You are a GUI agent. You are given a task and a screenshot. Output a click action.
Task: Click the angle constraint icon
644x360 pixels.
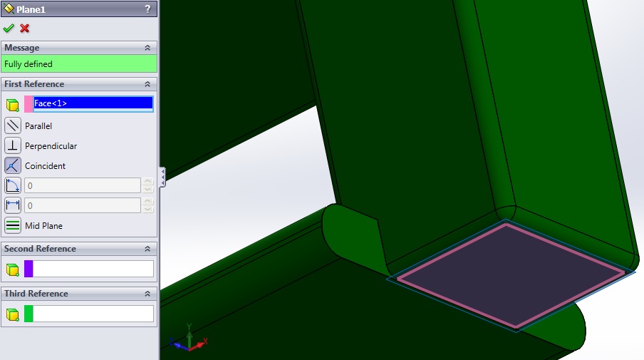pyautogui.click(x=13, y=186)
